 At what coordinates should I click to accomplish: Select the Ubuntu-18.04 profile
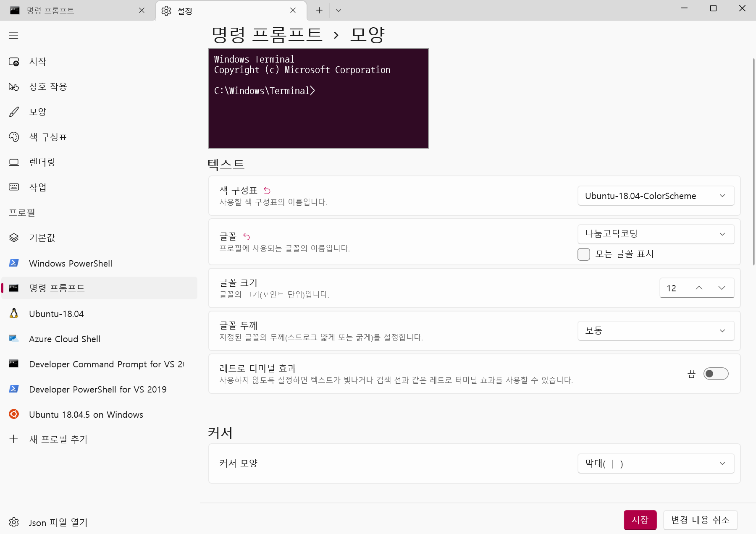click(x=99, y=314)
